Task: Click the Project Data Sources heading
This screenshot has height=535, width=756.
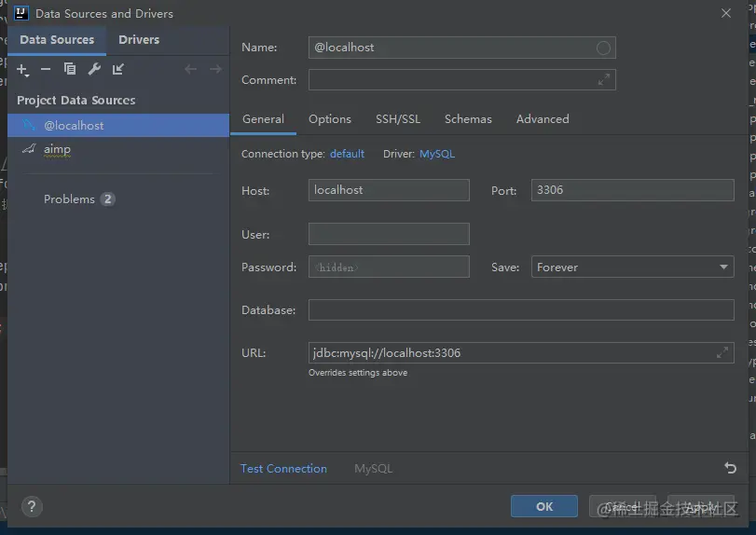Action: (76, 101)
